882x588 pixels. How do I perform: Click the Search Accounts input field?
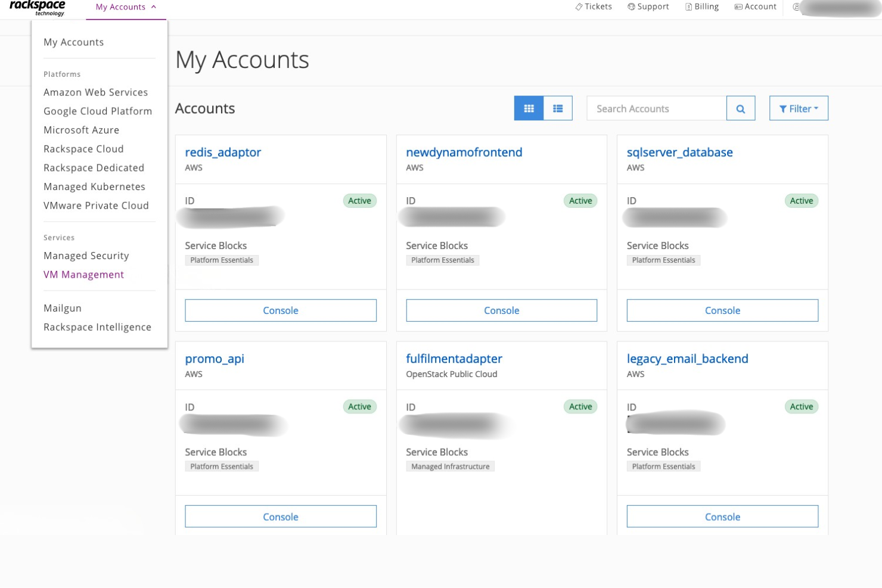click(656, 108)
